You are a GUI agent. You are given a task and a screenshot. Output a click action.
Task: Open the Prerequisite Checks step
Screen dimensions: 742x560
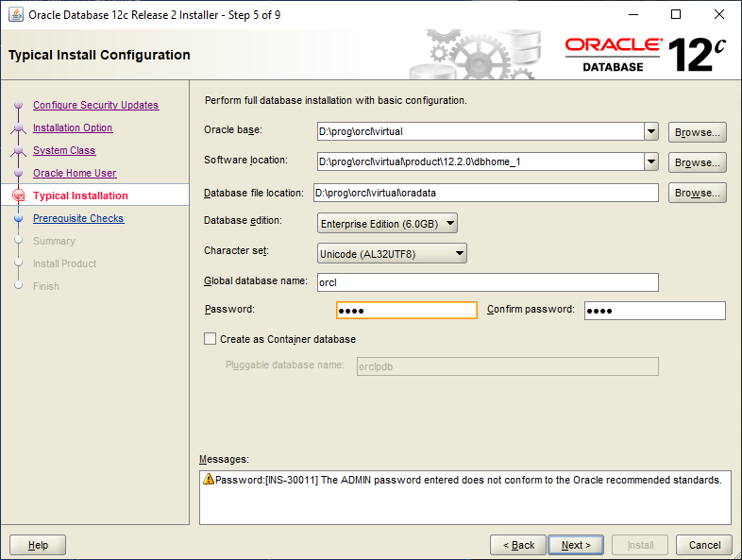point(78,218)
